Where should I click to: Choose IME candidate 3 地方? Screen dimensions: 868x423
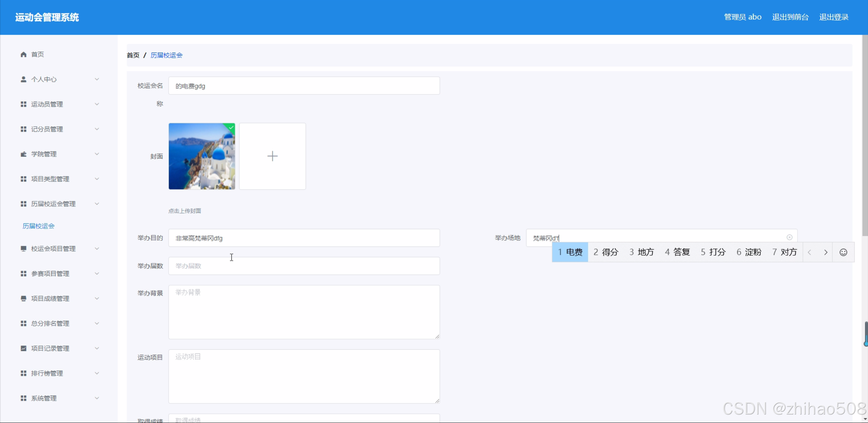(x=641, y=252)
